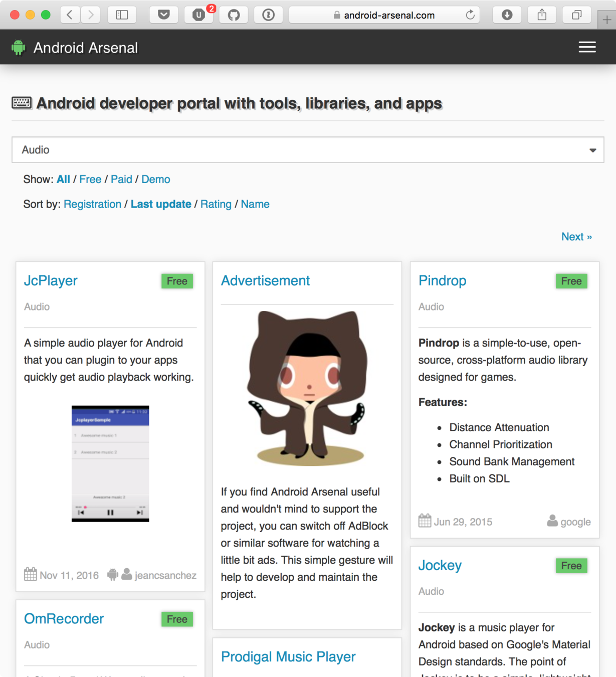Open the OmRecorder project title

(64, 619)
